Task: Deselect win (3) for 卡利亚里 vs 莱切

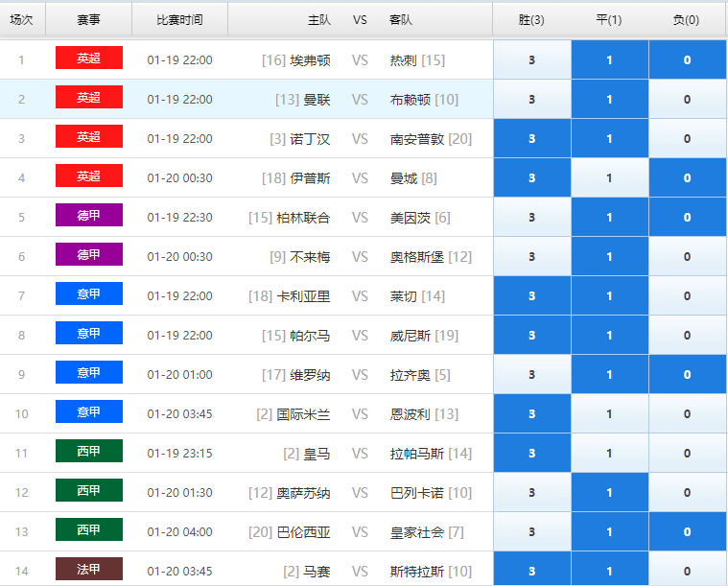Action: tap(532, 295)
